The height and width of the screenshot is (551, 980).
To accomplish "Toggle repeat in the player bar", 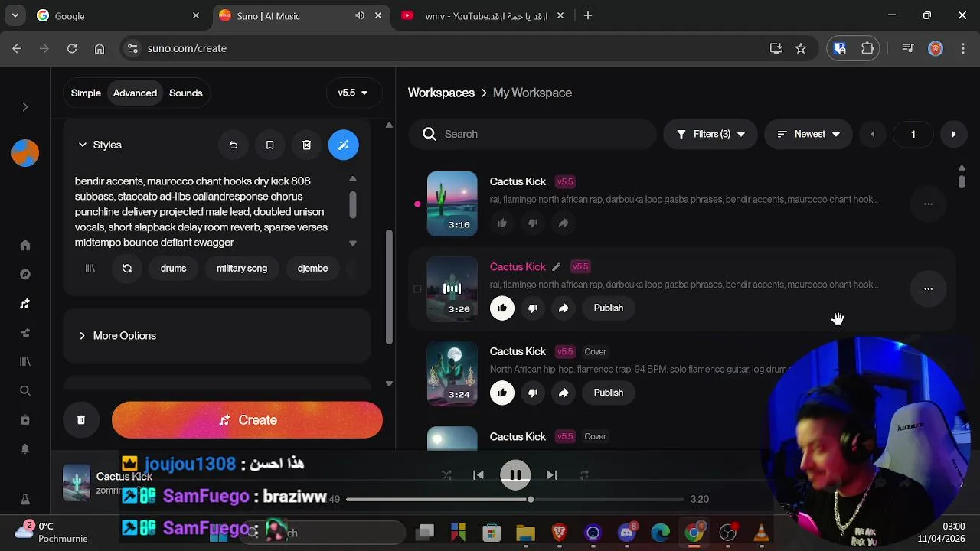I will [584, 475].
